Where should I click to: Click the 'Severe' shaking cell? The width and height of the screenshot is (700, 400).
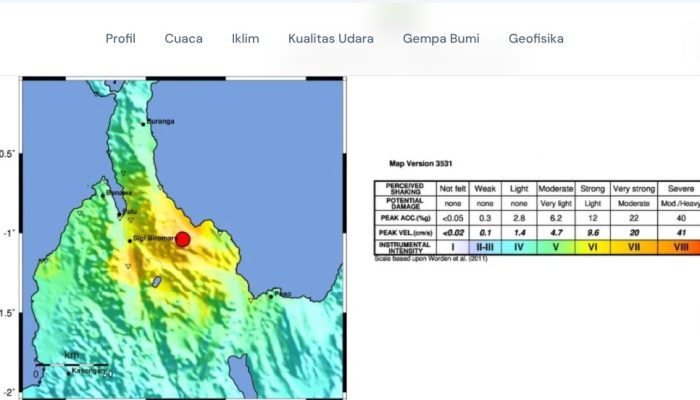point(679,189)
